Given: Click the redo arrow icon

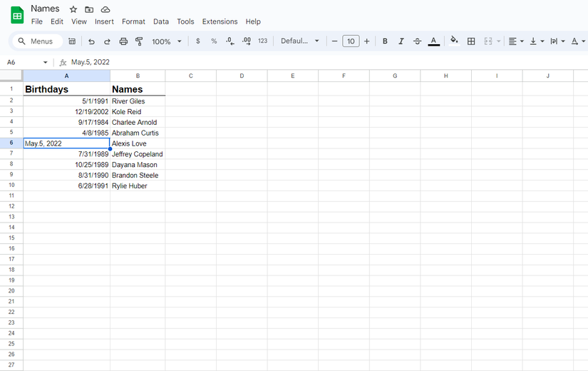Looking at the screenshot, I should coord(107,41).
